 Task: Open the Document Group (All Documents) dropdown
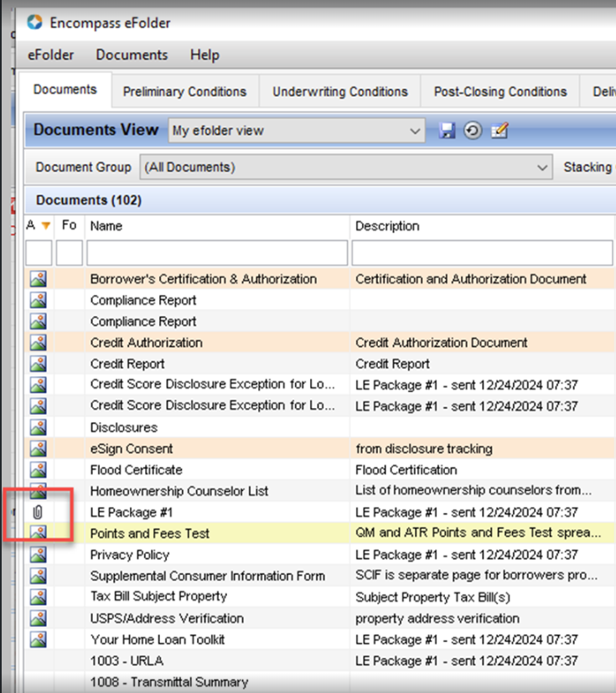[x=346, y=167]
